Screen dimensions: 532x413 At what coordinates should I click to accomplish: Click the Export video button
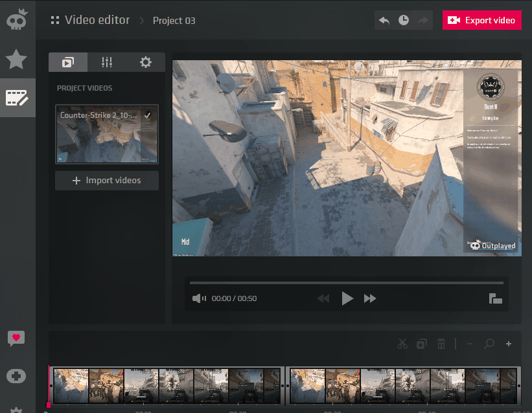482,20
